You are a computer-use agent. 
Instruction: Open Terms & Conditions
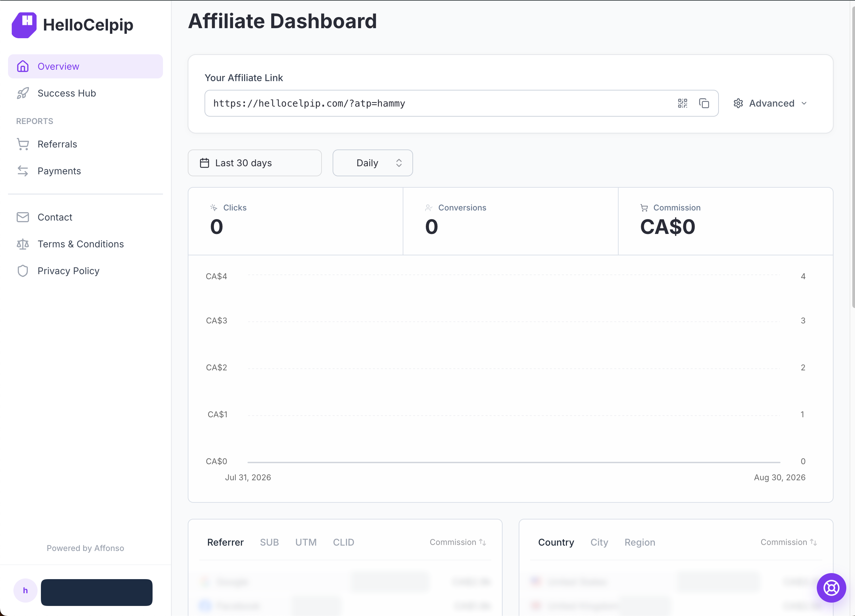pos(85,244)
